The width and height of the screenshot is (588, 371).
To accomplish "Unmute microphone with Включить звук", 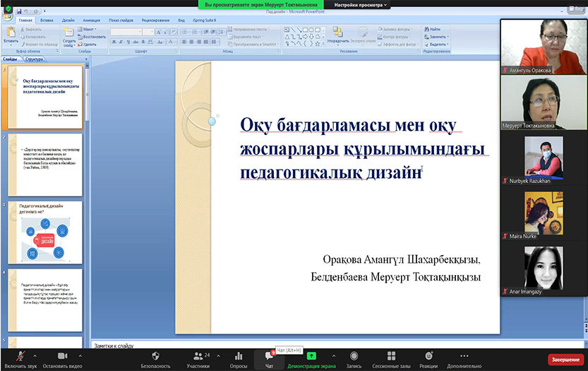I will (20, 356).
